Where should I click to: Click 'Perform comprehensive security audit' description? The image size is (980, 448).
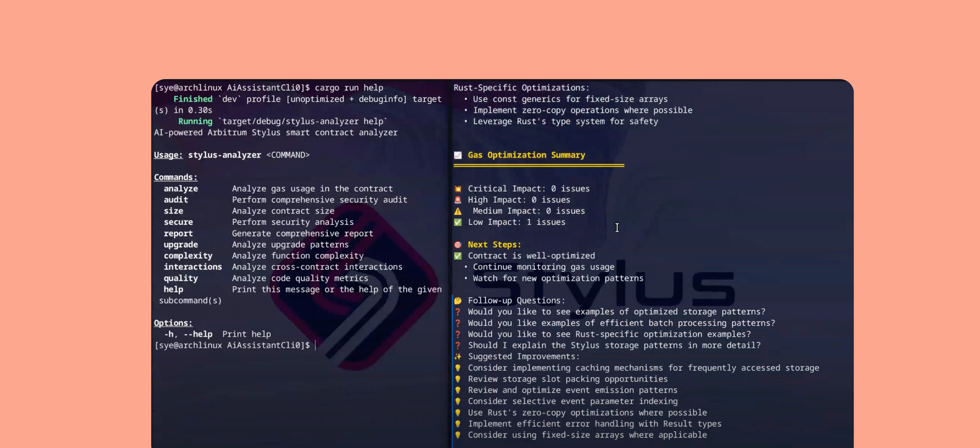[x=320, y=200]
